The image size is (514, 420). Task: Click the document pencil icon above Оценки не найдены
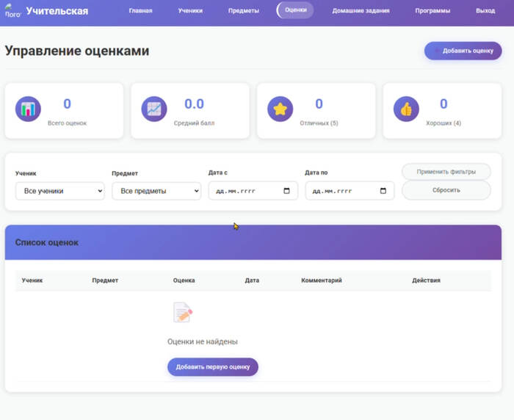pos(183,312)
